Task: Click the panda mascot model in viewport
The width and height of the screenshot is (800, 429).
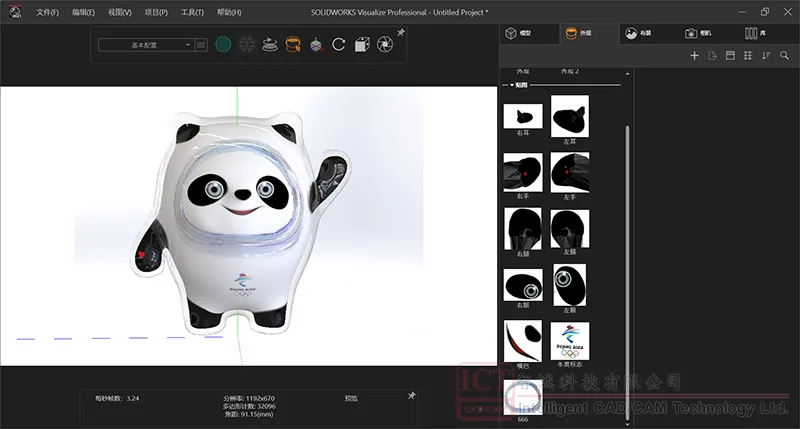Action: [240, 222]
